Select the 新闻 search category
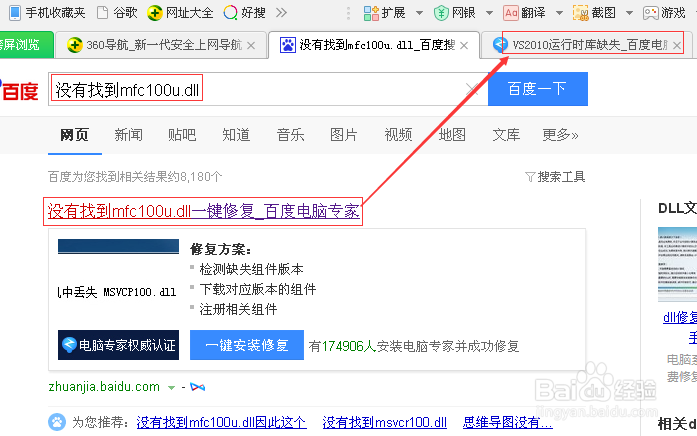The image size is (697, 436). (x=128, y=135)
